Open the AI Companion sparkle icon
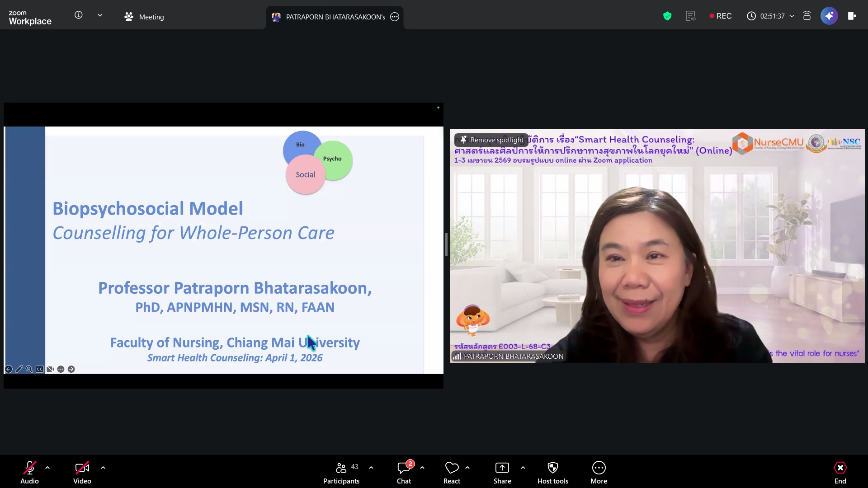Screen dimensions: 868x488 [x=829, y=16]
